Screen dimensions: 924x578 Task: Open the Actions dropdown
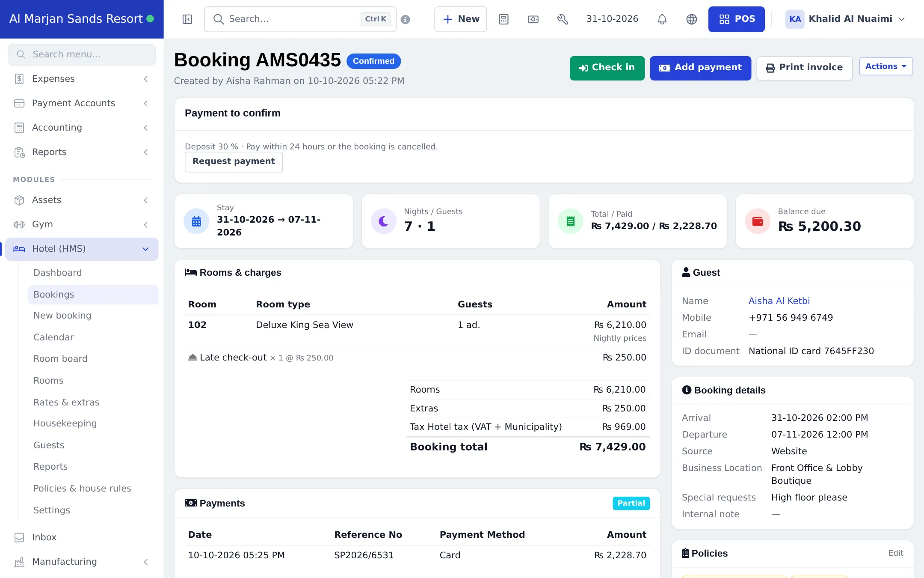tap(886, 66)
